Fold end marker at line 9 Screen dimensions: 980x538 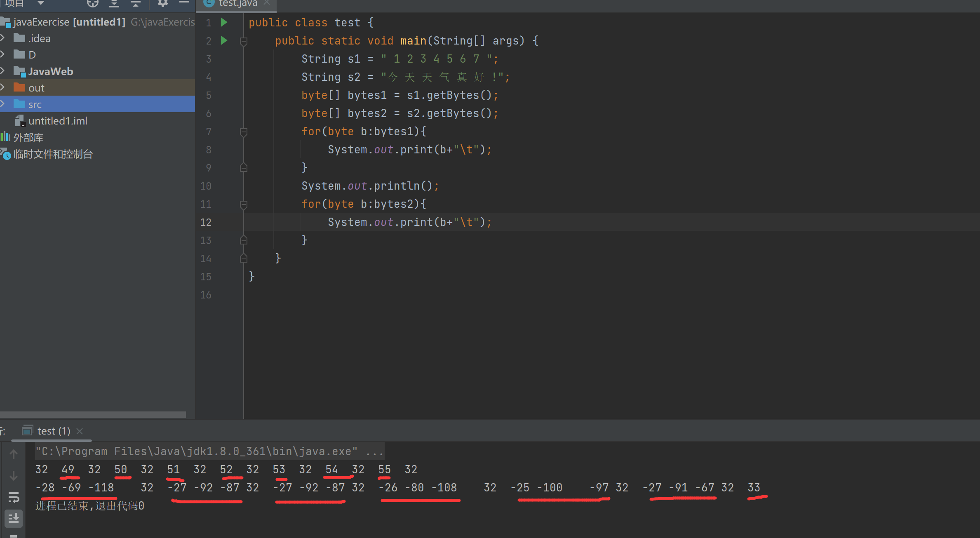pyautogui.click(x=244, y=167)
